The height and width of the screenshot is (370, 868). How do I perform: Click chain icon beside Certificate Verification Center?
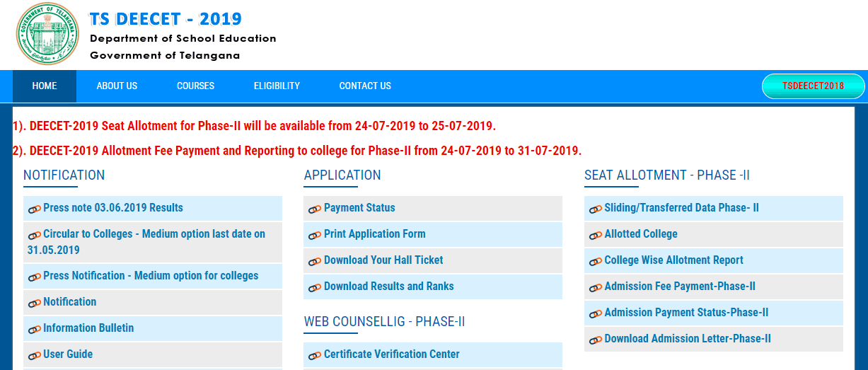point(315,356)
